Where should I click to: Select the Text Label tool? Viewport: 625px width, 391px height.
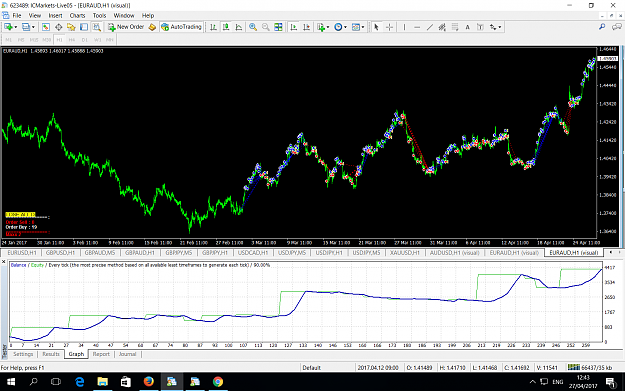pos(480,27)
